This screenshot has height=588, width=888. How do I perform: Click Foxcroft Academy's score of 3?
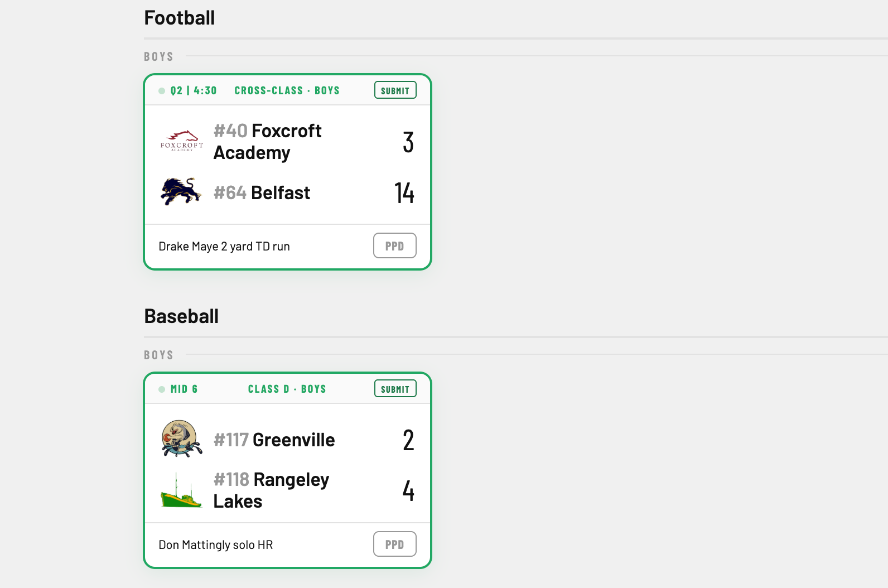click(408, 142)
